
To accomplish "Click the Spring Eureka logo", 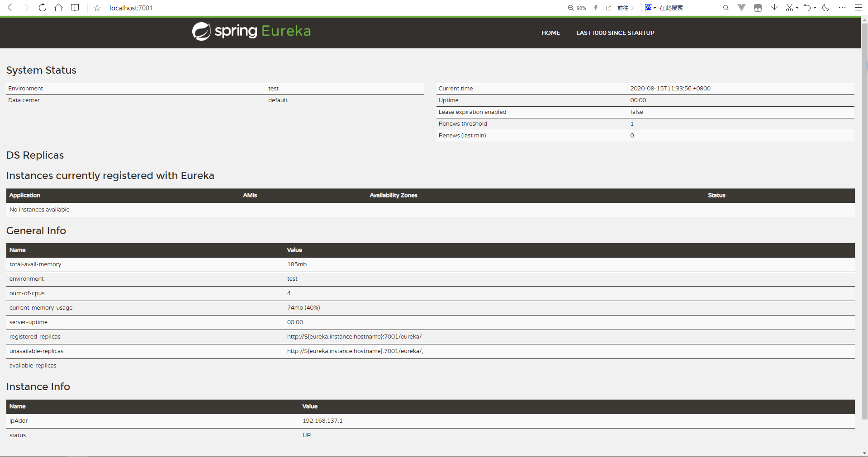I will (251, 31).
